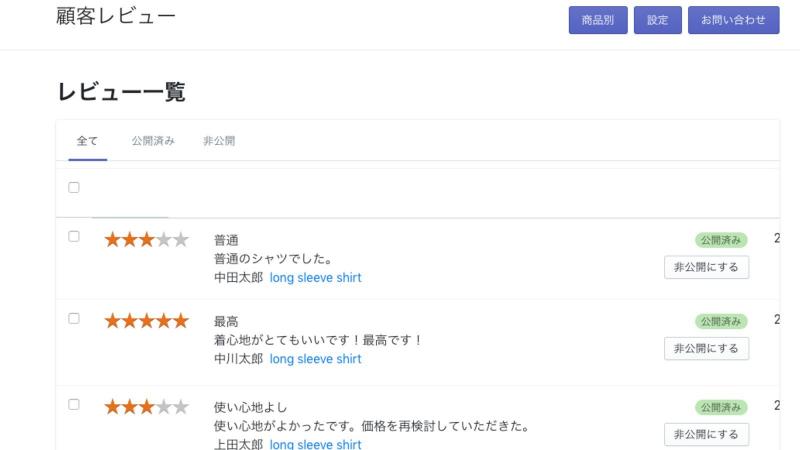Toggle the select-all checkbox above the list
The image size is (800, 450).
coord(74,187)
